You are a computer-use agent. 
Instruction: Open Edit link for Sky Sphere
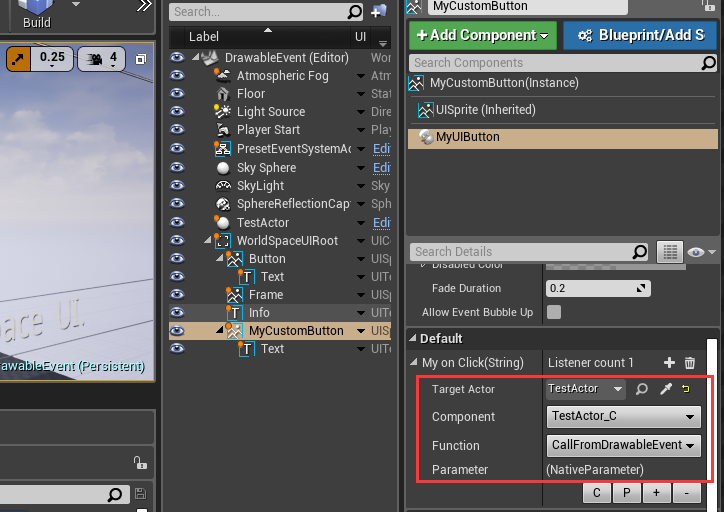[381, 168]
